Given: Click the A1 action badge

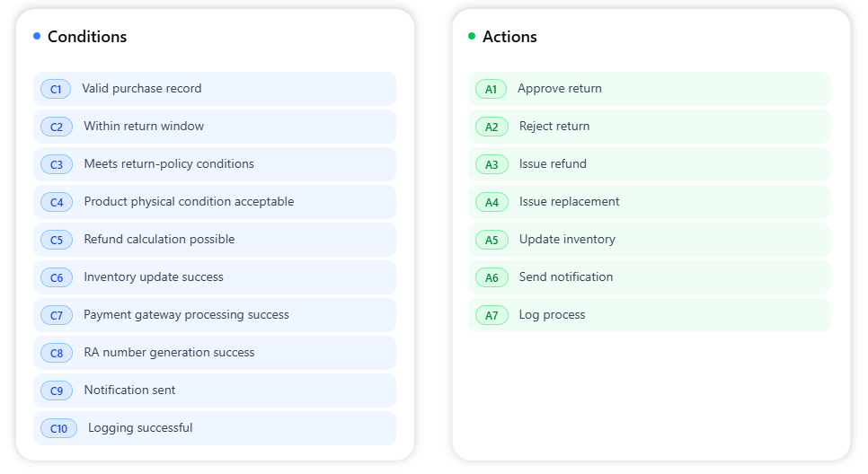Looking at the screenshot, I should 491,89.
